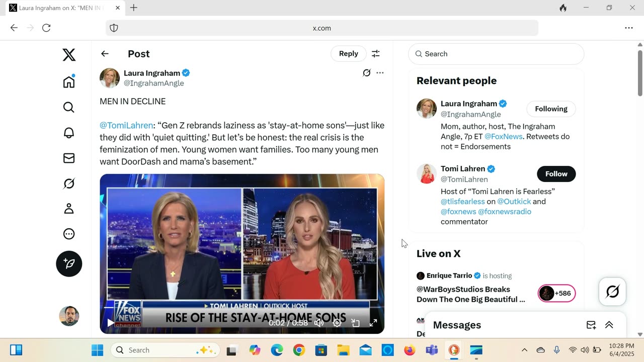Open Profile icon in sidebar
This screenshot has width=644, height=362.
point(69,209)
